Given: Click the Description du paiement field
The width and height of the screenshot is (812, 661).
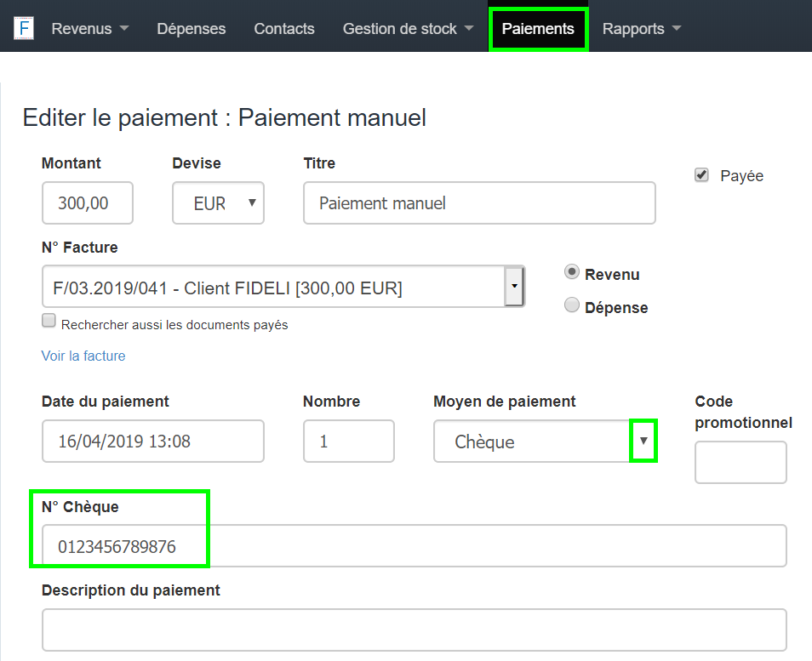Looking at the screenshot, I should 415,630.
